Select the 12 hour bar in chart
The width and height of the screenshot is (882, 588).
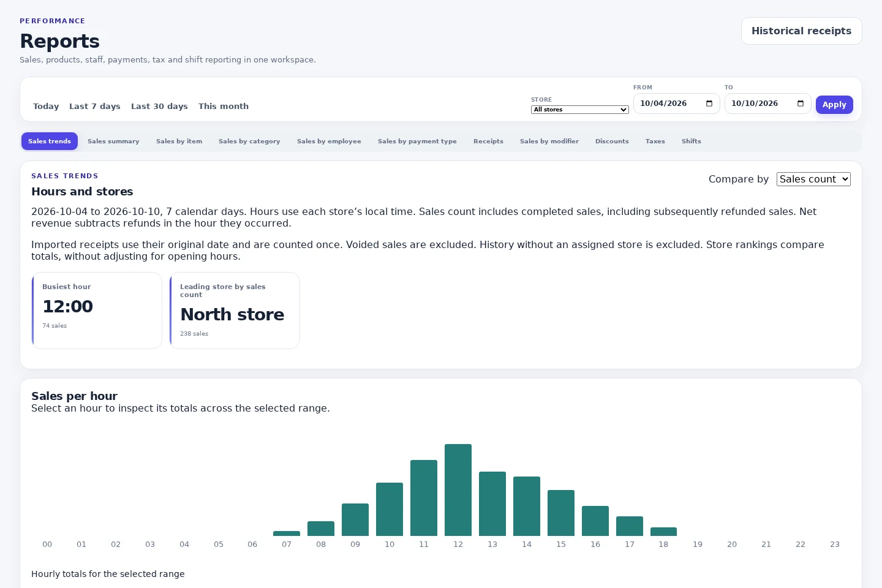click(x=458, y=490)
